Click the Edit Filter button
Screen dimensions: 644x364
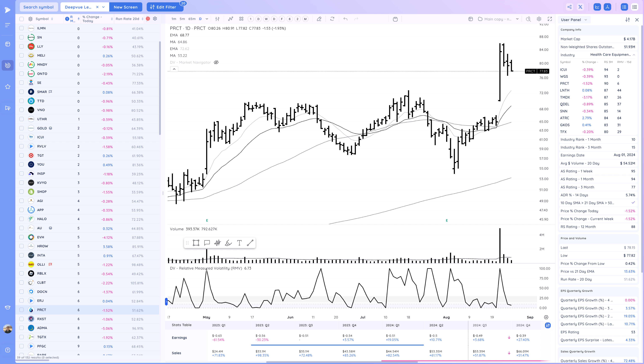pos(165,7)
